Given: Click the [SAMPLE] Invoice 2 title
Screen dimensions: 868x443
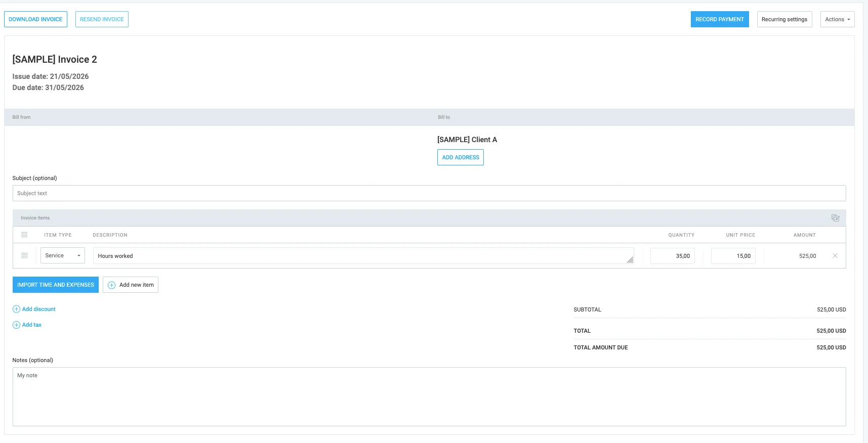Looking at the screenshot, I should tap(55, 59).
